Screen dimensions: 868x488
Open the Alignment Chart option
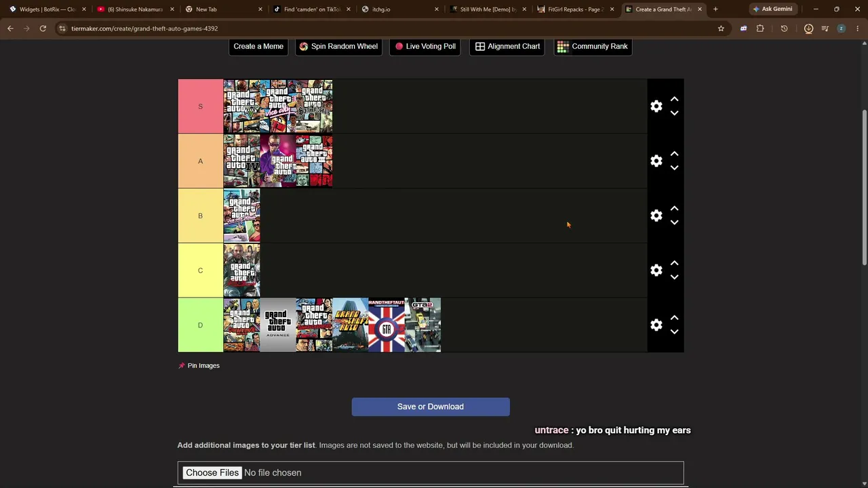(507, 46)
